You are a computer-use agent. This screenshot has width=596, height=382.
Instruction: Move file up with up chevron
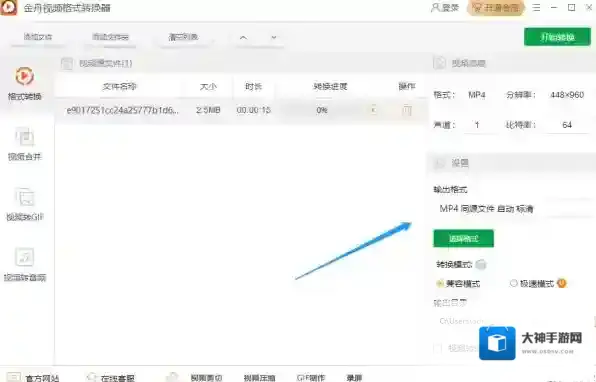[x=243, y=38]
